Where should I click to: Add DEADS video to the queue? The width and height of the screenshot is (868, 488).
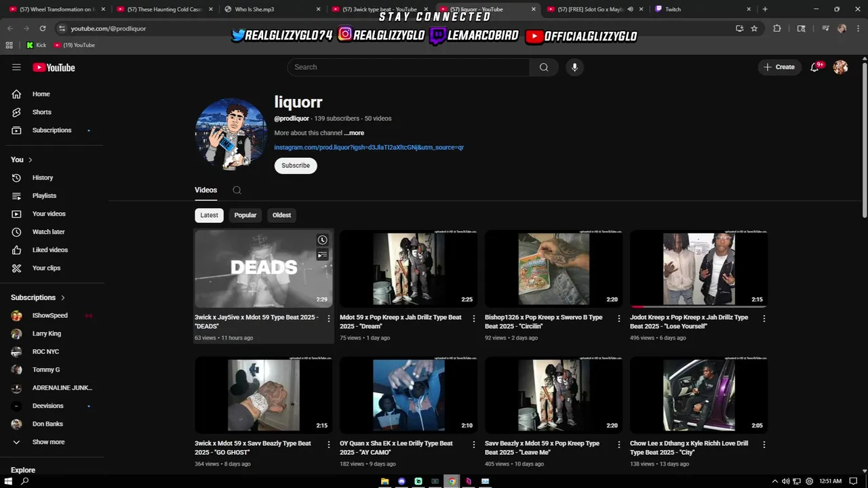pos(322,255)
